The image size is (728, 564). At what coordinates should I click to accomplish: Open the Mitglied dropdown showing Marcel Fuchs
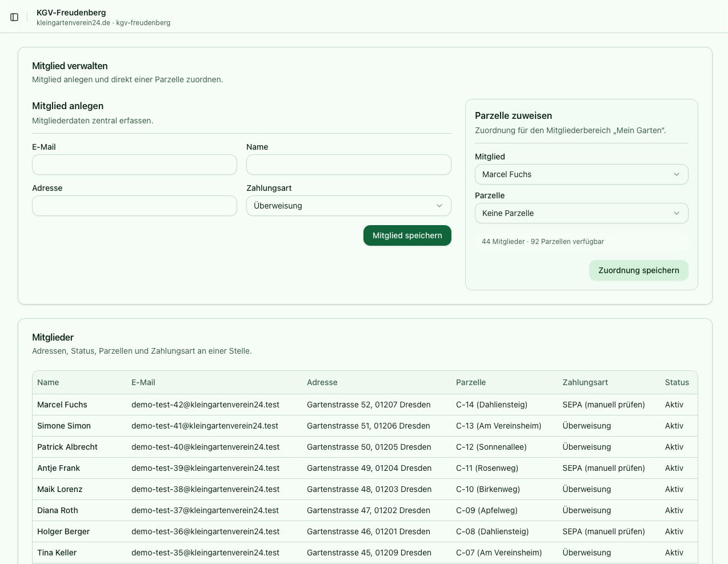581,174
